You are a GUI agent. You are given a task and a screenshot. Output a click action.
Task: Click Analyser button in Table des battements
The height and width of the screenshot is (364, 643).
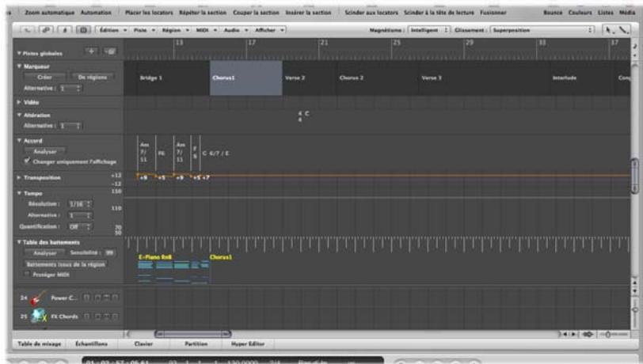(x=44, y=253)
